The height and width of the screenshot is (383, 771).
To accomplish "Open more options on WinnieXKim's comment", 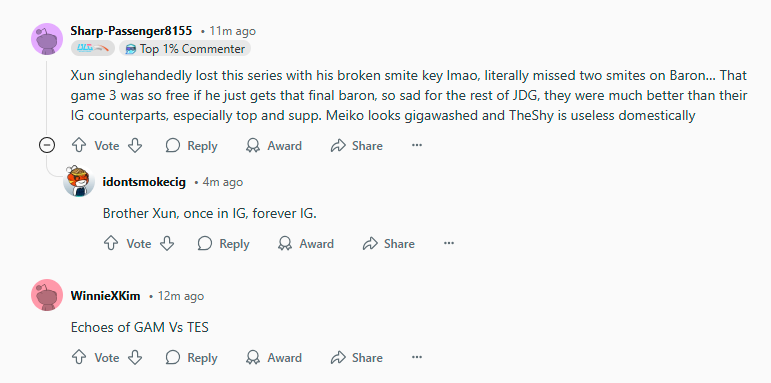I will coord(417,357).
